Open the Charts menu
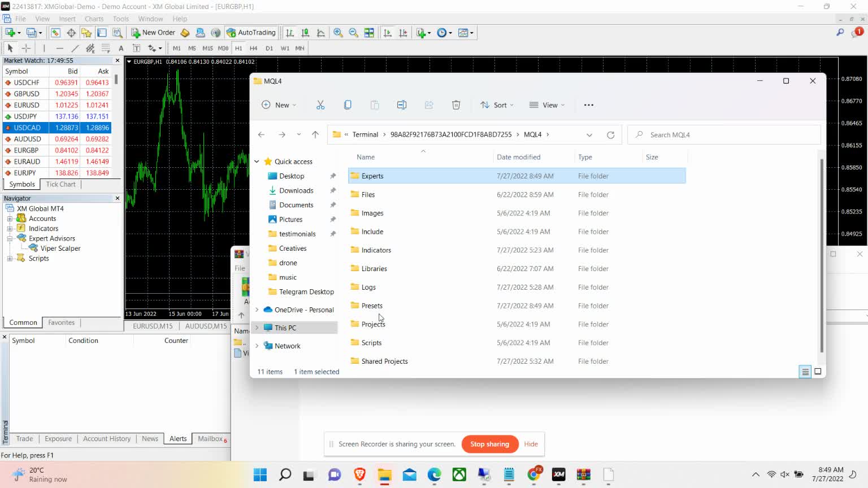The height and width of the screenshot is (488, 868). click(94, 19)
